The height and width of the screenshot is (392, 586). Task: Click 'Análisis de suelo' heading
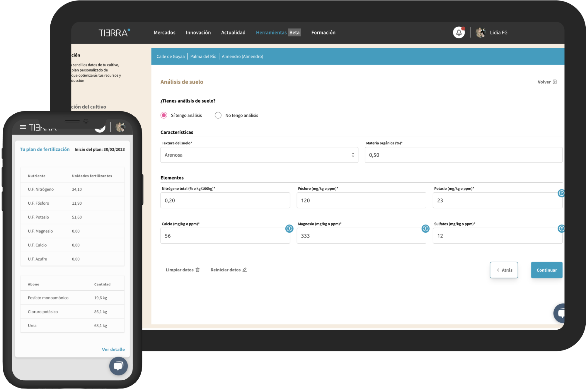coord(182,82)
